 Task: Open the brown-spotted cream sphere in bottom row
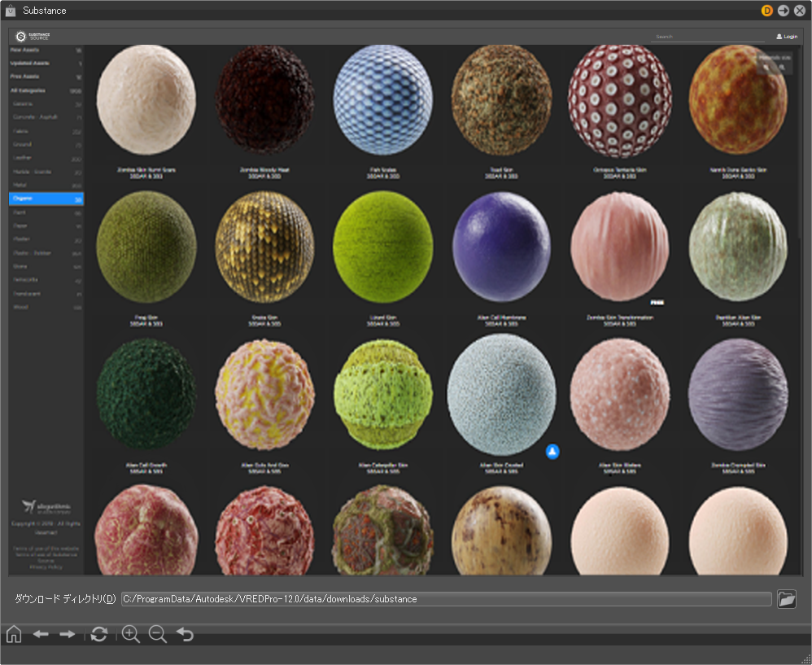click(x=501, y=530)
